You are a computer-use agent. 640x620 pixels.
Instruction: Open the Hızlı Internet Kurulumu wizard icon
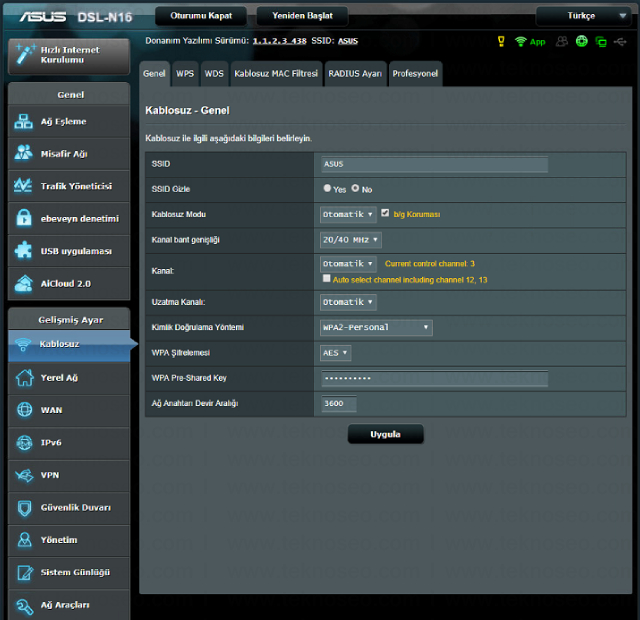coord(24,55)
